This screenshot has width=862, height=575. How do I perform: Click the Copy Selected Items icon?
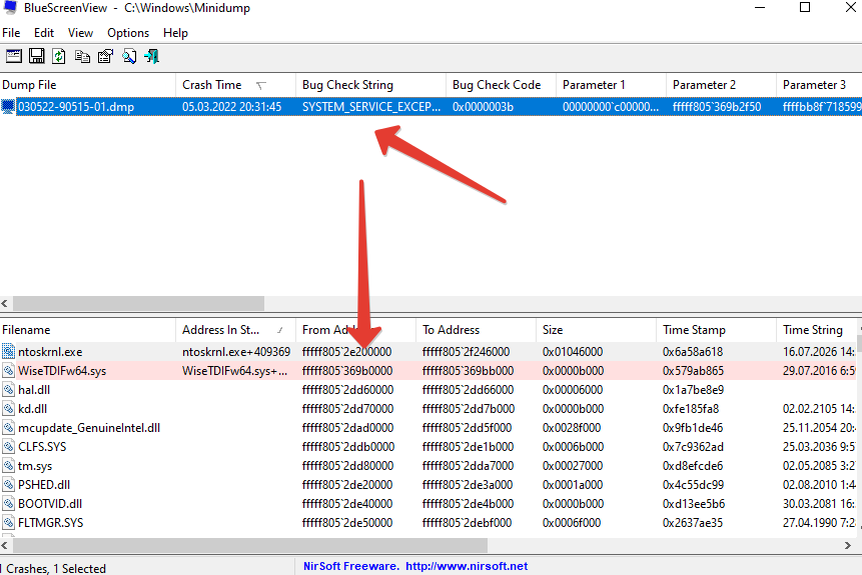[82, 56]
